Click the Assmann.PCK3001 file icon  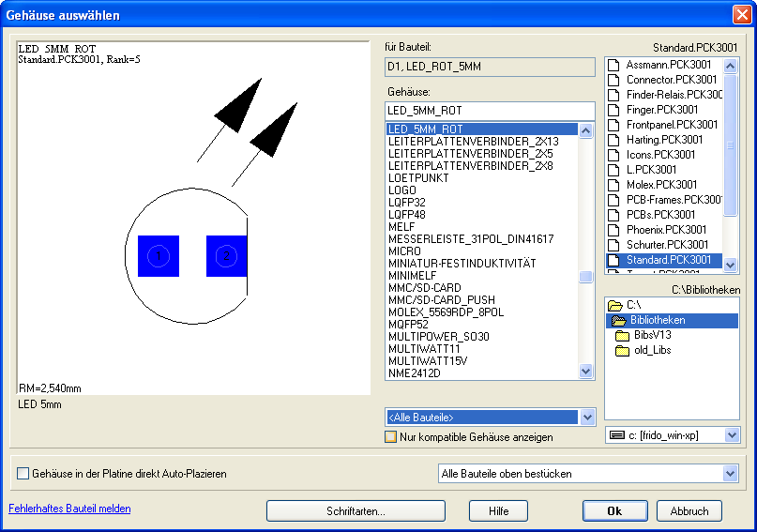[x=614, y=65]
